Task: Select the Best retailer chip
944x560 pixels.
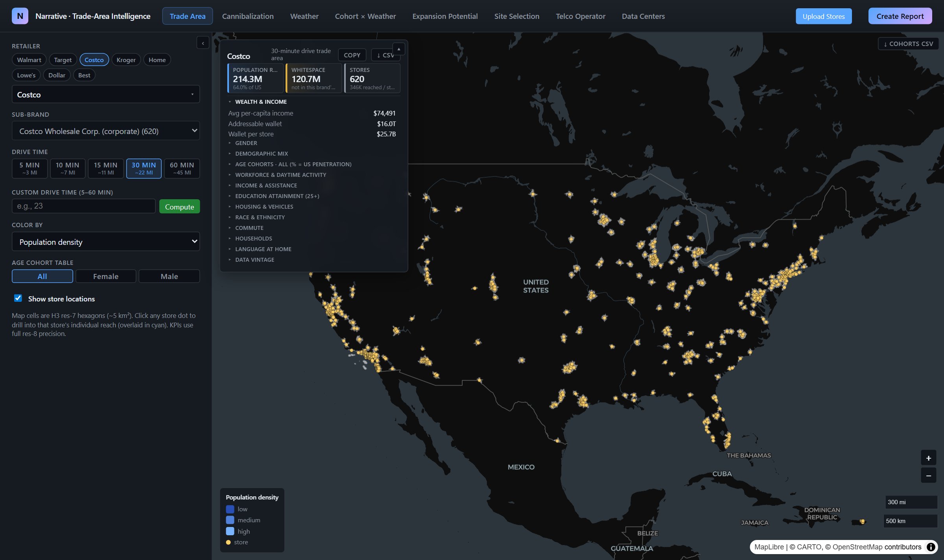Action: coord(84,75)
